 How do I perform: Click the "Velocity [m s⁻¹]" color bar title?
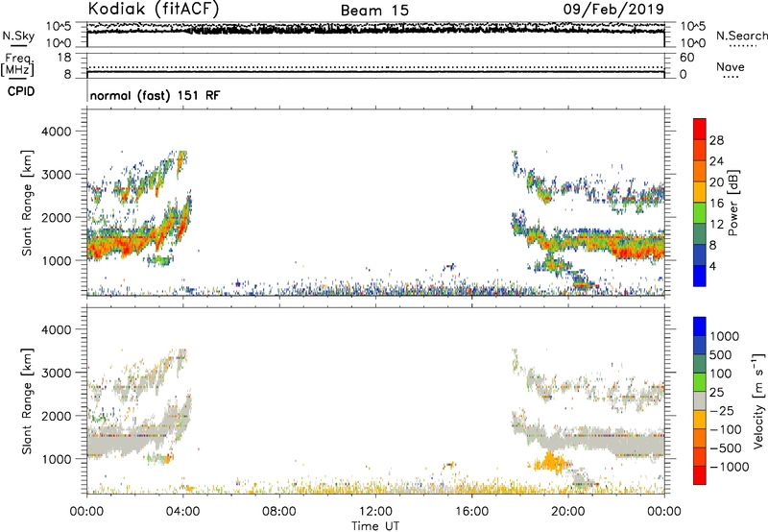pyautogui.click(x=758, y=400)
